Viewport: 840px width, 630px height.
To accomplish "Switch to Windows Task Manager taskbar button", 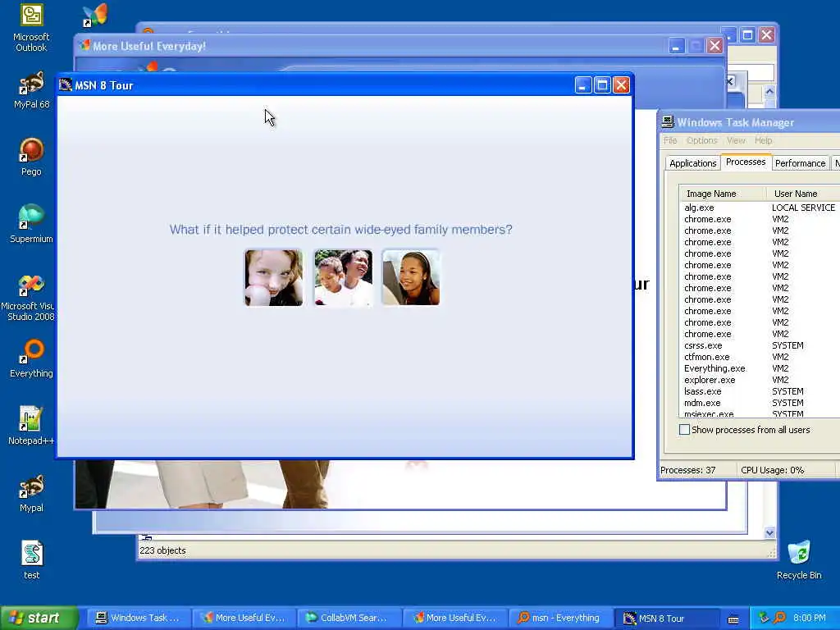I will (x=138, y=618).
